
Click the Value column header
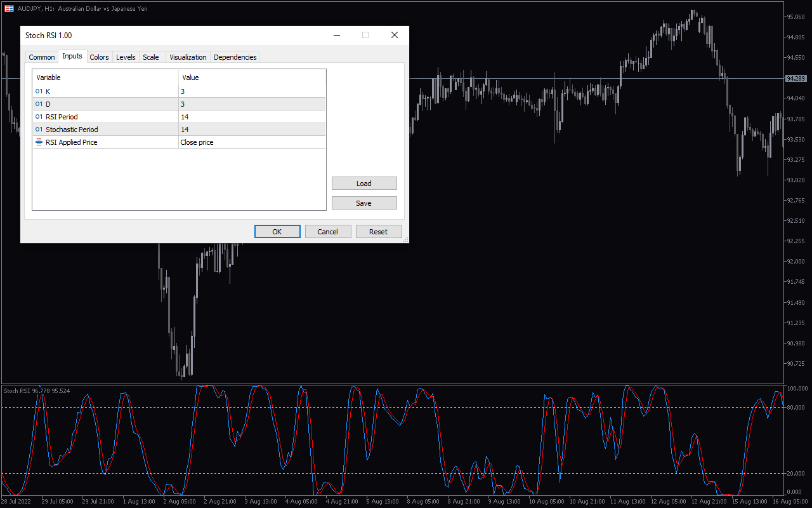[252, 77]
